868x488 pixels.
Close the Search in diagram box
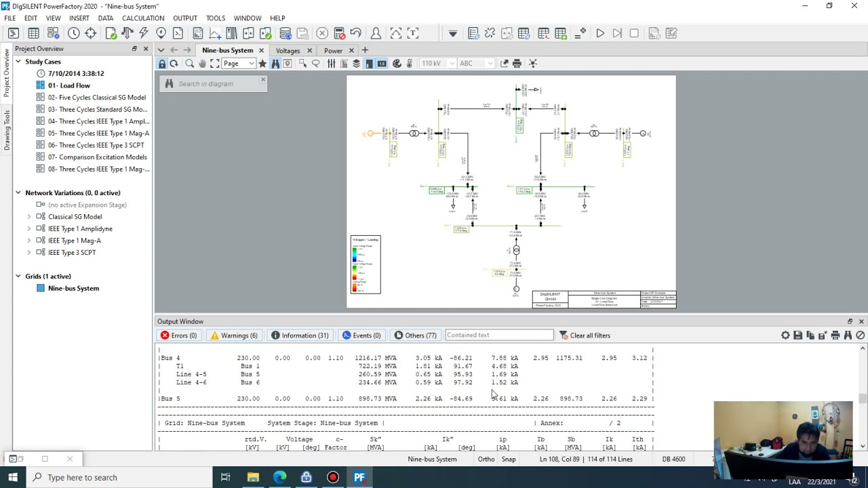[263, 80]
